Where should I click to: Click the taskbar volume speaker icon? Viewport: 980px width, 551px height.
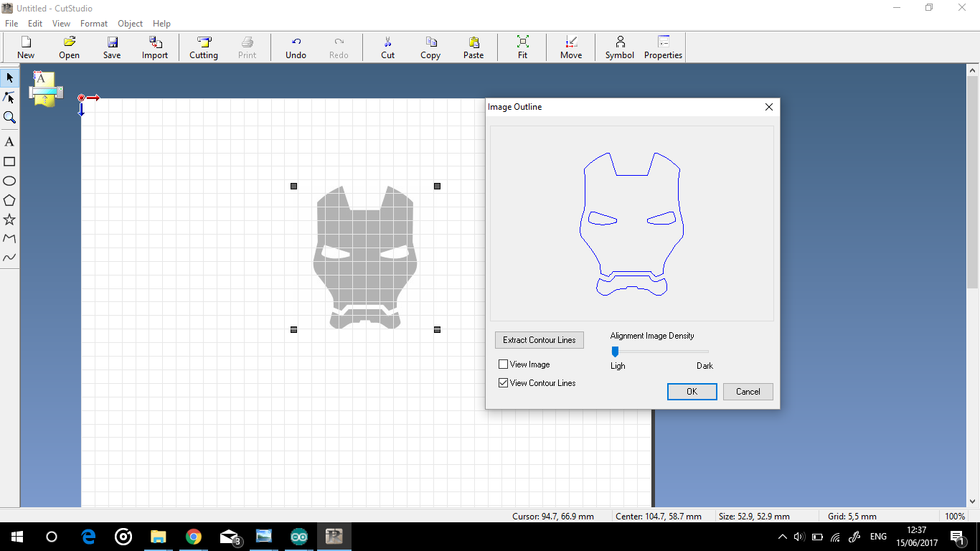[x=799, y=537]
